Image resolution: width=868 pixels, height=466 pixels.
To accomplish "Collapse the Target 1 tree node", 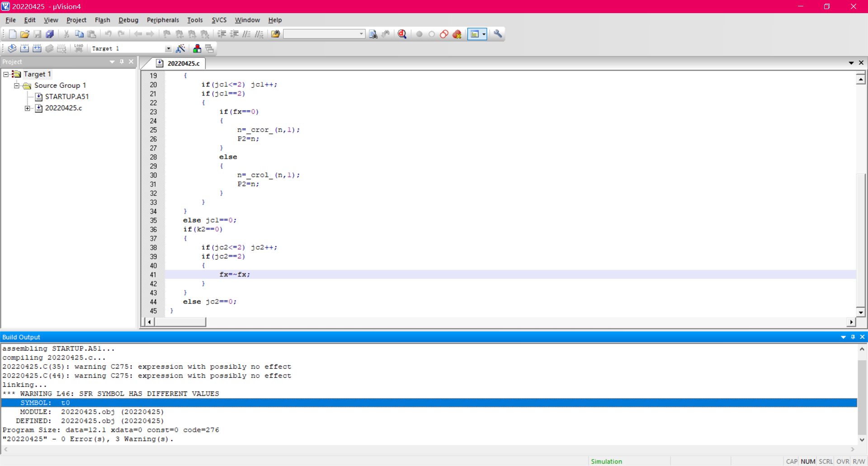I will 6,74.
